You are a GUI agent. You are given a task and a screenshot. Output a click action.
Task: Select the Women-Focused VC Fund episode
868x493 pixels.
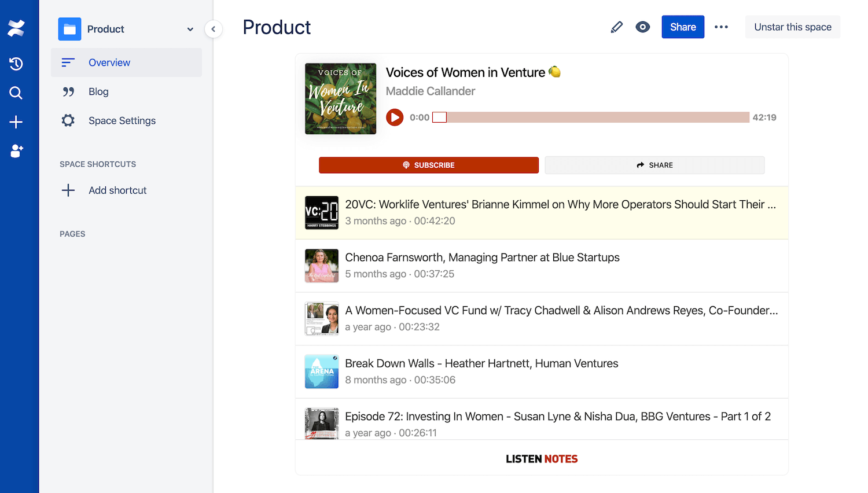tap(542, 319)
